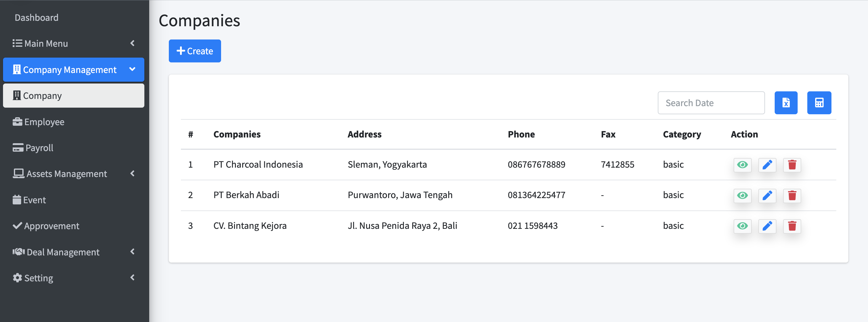Click the calculator icon button
The width and height of the screenshot is (868, 322).
point(819,103)
